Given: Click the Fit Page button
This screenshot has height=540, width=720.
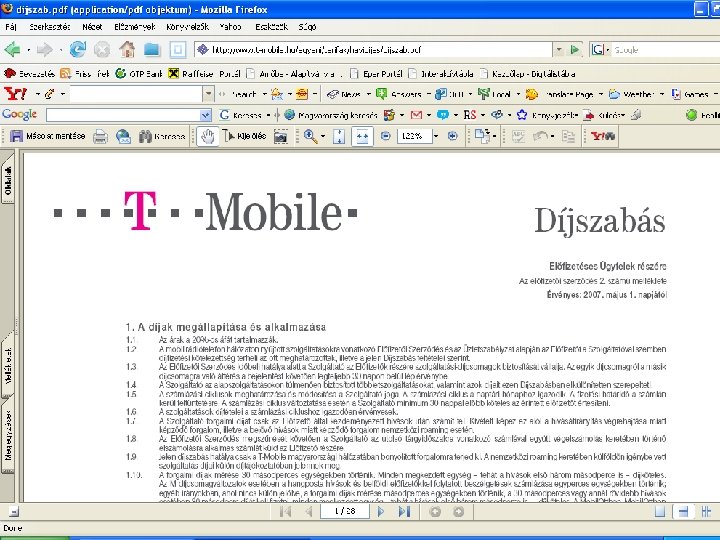Looking at the screenshot, I should point(339,136).
